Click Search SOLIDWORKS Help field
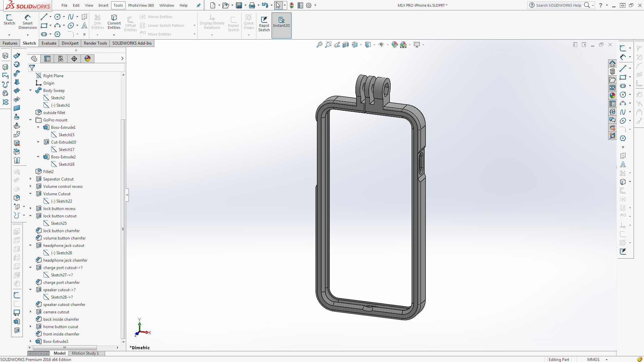Viewport: 644px width, 362px height. 558,5
